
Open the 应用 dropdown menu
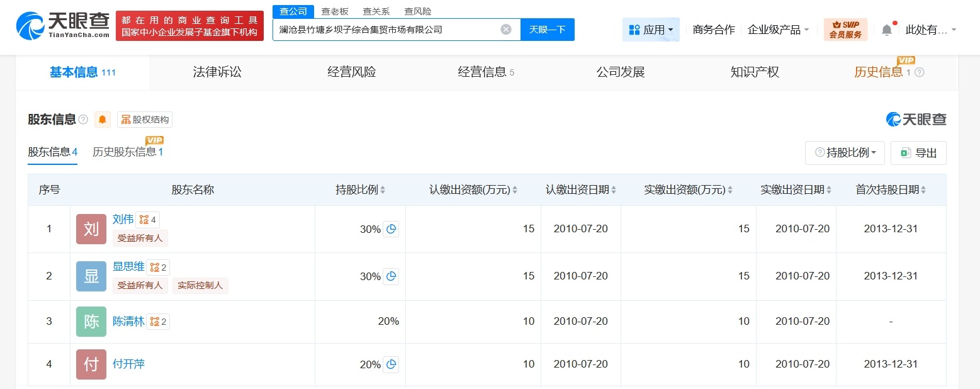tap(651, 29)
